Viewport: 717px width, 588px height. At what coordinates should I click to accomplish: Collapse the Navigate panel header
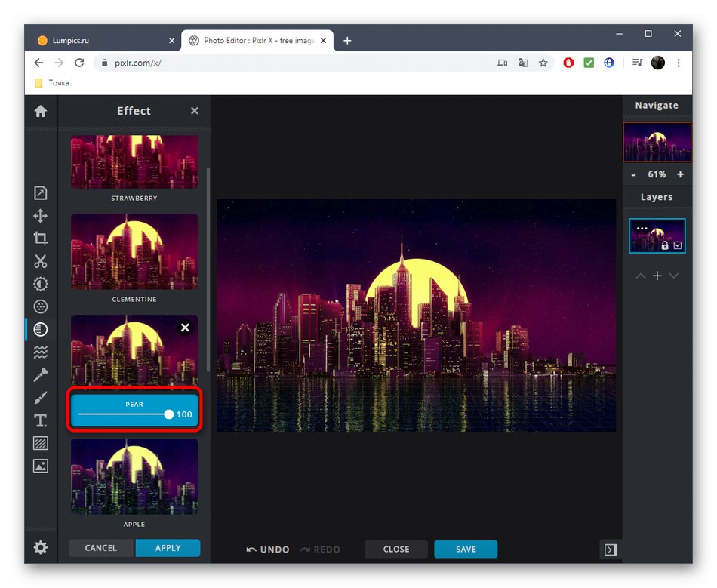coord(657,105)
